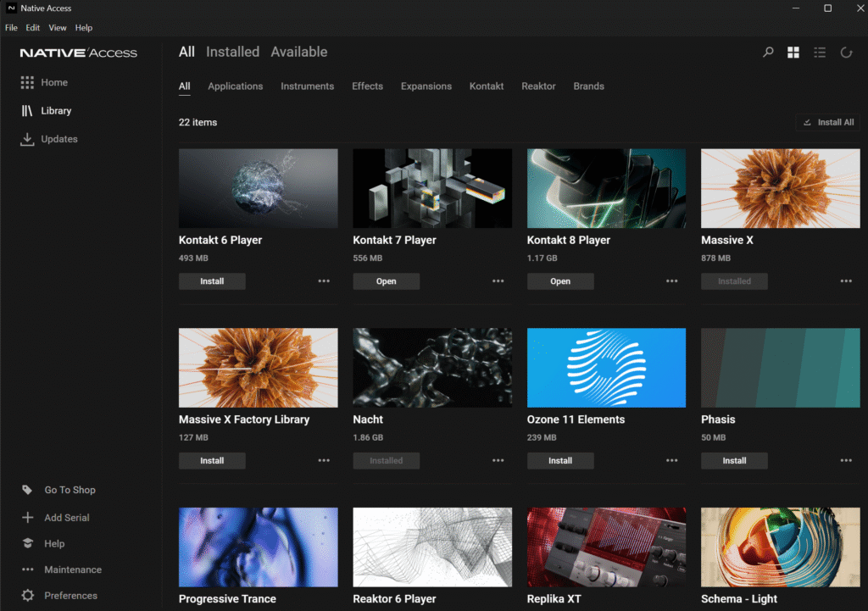Click the Install All button

click(828, 122)
